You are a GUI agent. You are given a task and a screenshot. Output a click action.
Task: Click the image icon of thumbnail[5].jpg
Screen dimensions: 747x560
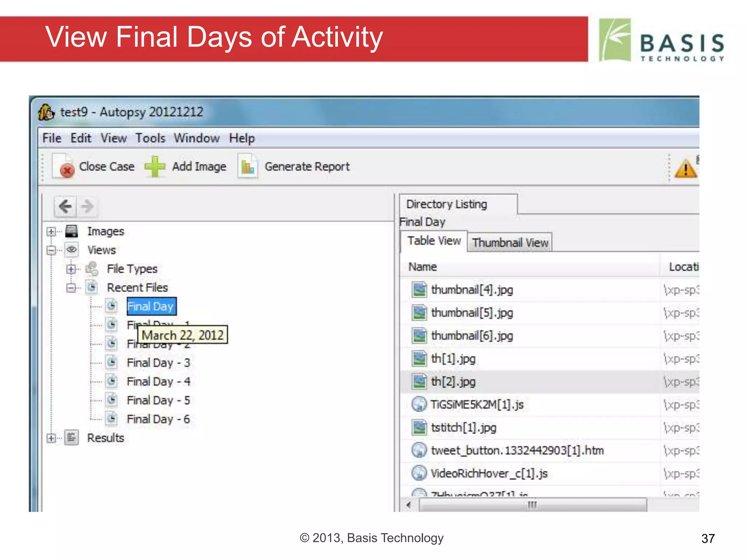pos(419,312)
